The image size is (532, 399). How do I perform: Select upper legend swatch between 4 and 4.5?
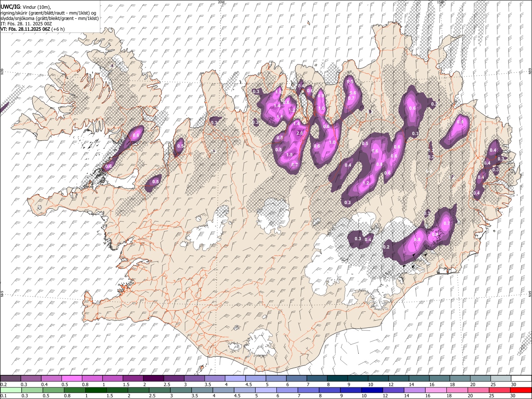235,378
